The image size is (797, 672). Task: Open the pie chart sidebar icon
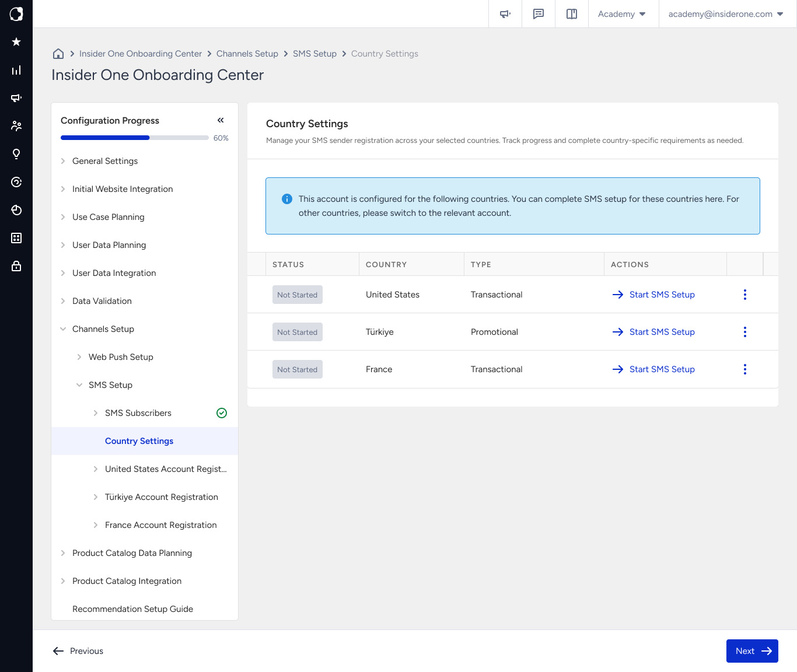tap(16, 210)
